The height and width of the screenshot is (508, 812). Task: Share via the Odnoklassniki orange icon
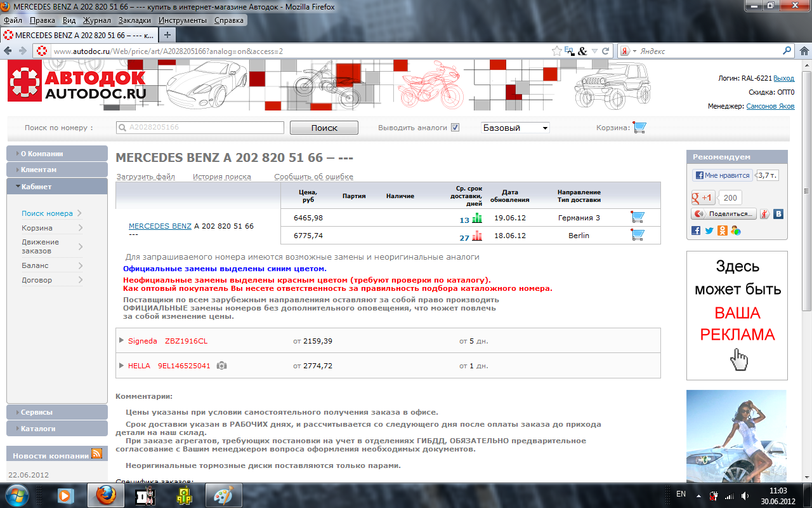tap(722, 231)
